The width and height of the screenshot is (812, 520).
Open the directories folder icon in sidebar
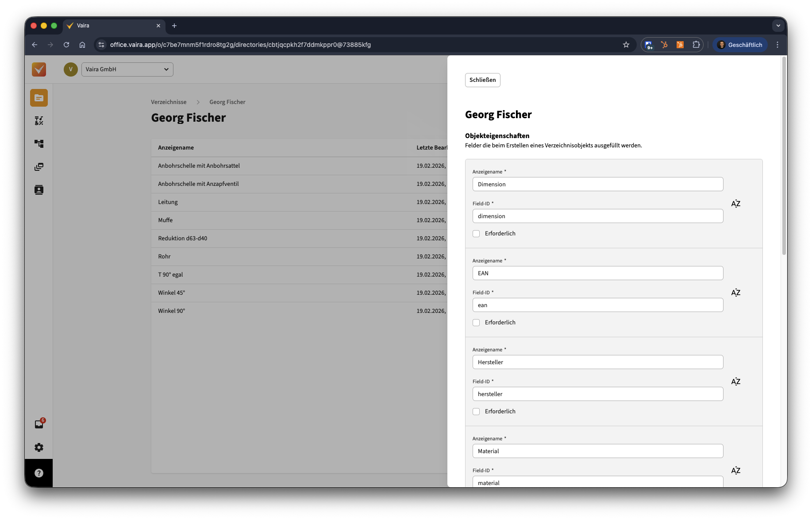(x=39, y=98)
